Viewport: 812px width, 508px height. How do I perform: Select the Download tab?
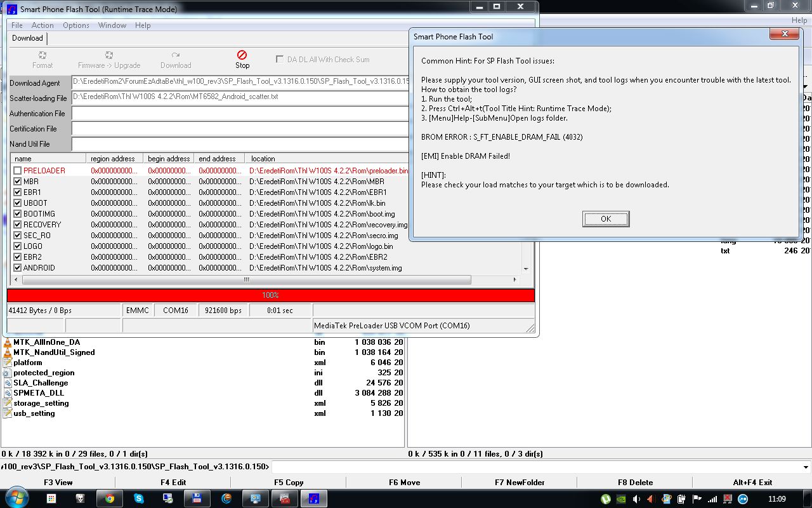click(x=27, y=38)
